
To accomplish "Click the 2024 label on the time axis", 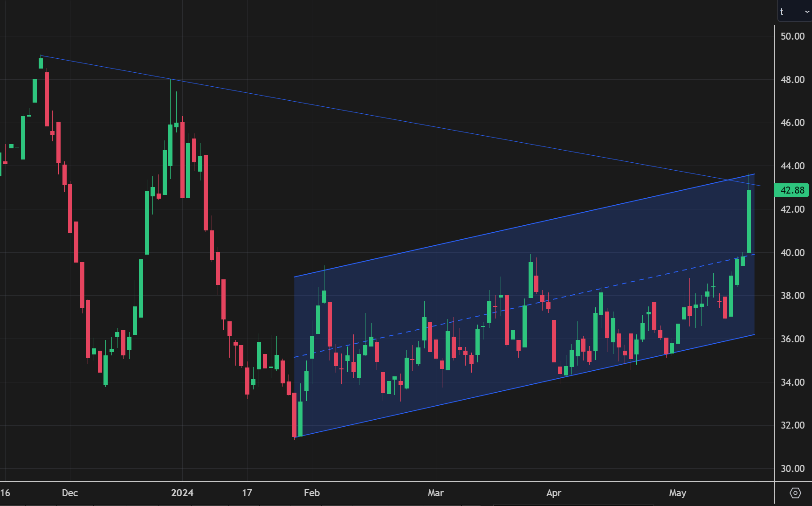I will pos(182,493).
